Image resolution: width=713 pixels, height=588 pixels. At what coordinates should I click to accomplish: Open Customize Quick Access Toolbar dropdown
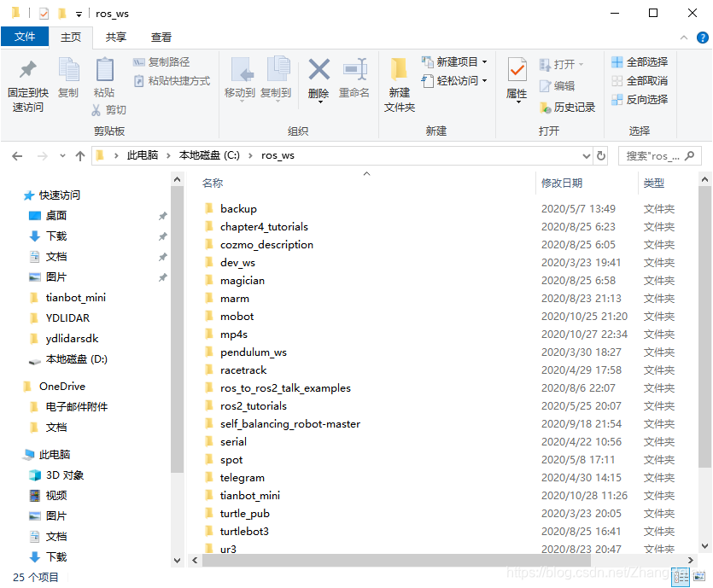(79, 15)
